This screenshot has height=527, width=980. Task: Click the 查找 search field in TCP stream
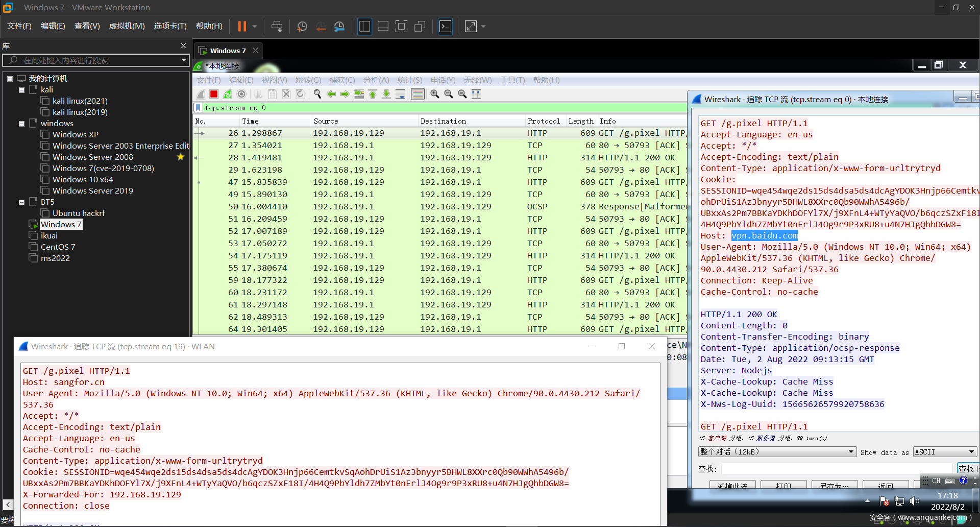point(836,469)
